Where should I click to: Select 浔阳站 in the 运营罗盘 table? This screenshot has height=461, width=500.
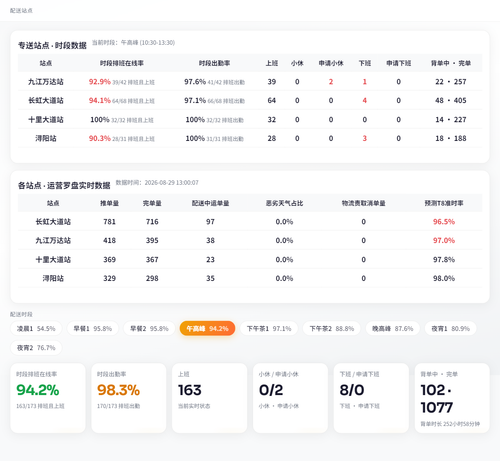pos(53,278)
